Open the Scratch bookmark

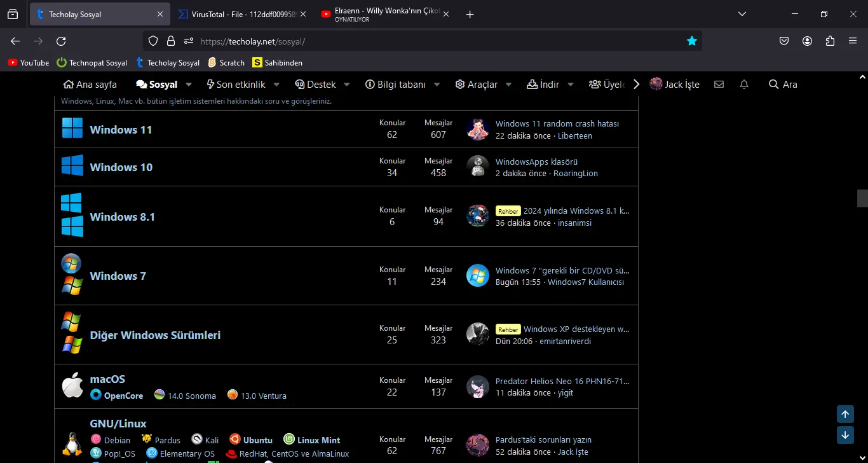[226, 63]
